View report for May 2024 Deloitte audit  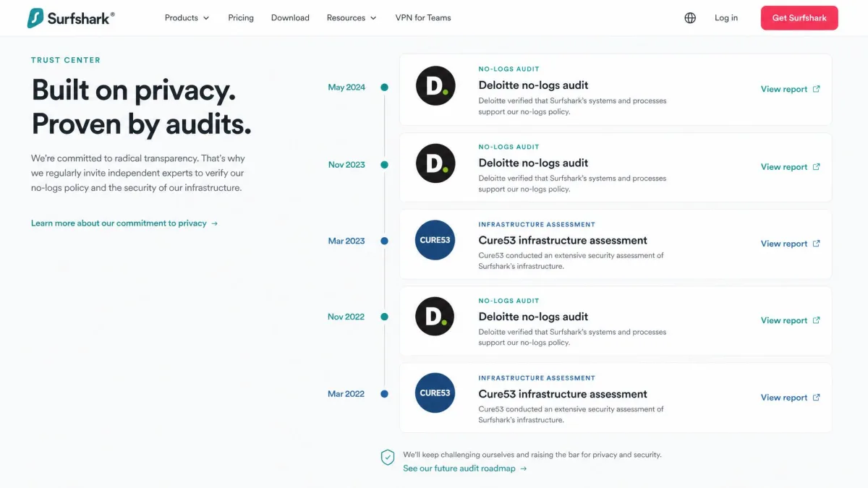tap(791, 89)
